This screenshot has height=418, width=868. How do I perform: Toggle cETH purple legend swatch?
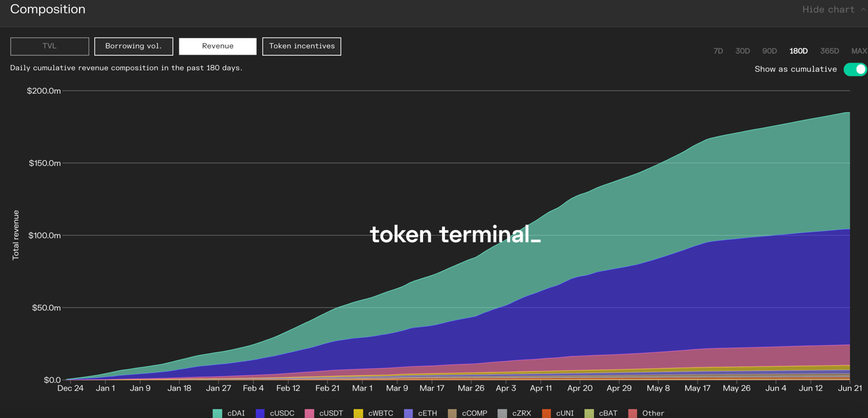tap(408, 413)
